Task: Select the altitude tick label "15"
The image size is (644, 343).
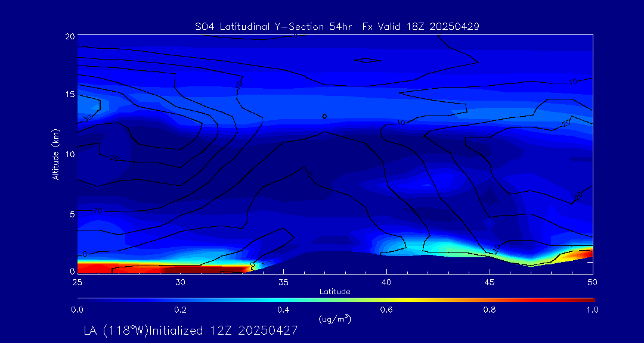Action: (x=70, y=95)
